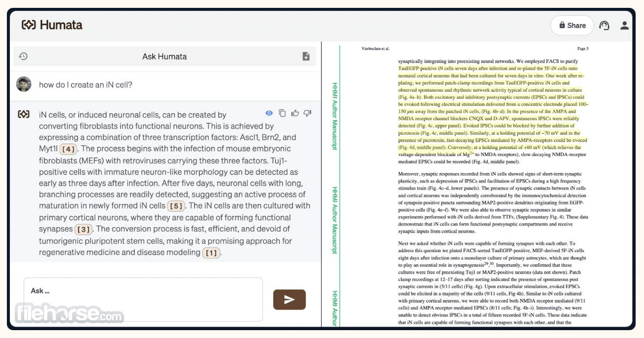644x338 pixels.
Task: Click topmost 'HHMI Author Manuscript' margin label
Action: (335, 116)
